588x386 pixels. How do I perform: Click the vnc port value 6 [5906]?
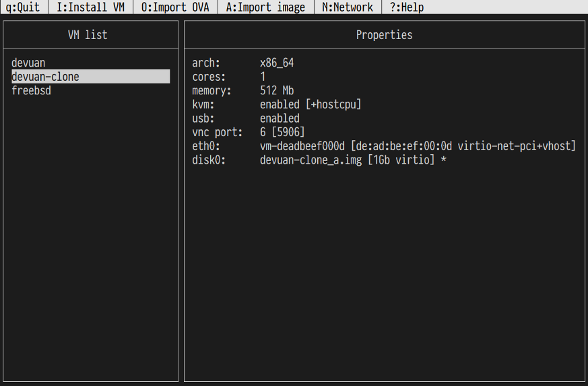[282, 132]
